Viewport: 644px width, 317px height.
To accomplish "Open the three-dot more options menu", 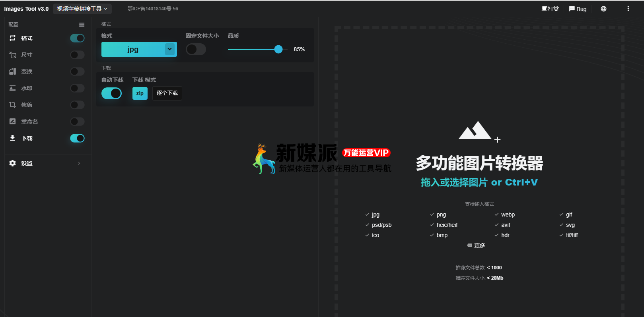I will point(628,9).
